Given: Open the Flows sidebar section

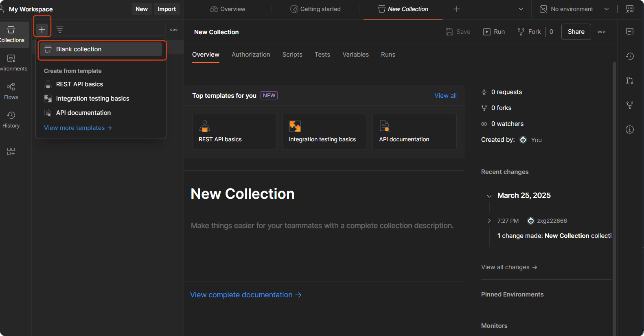Looking at the screenshot, I should [11, 91].
